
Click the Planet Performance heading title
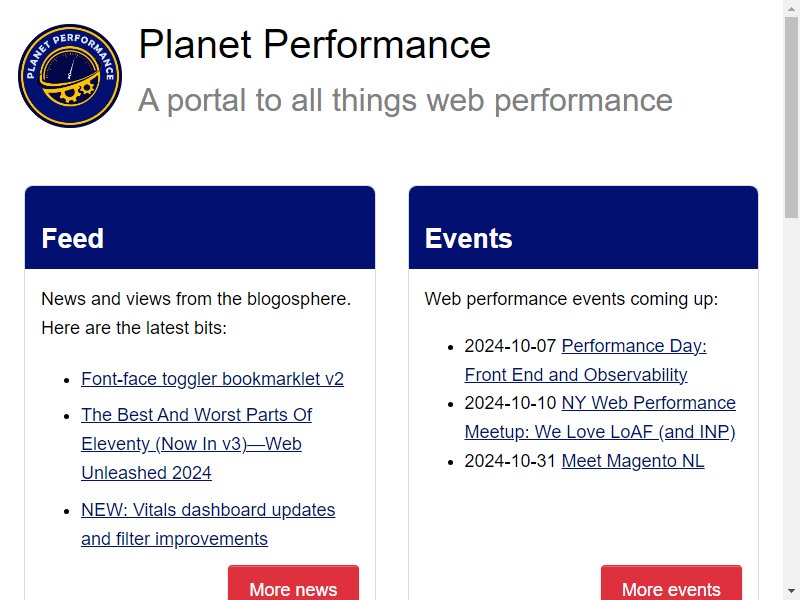coord(314,44)
